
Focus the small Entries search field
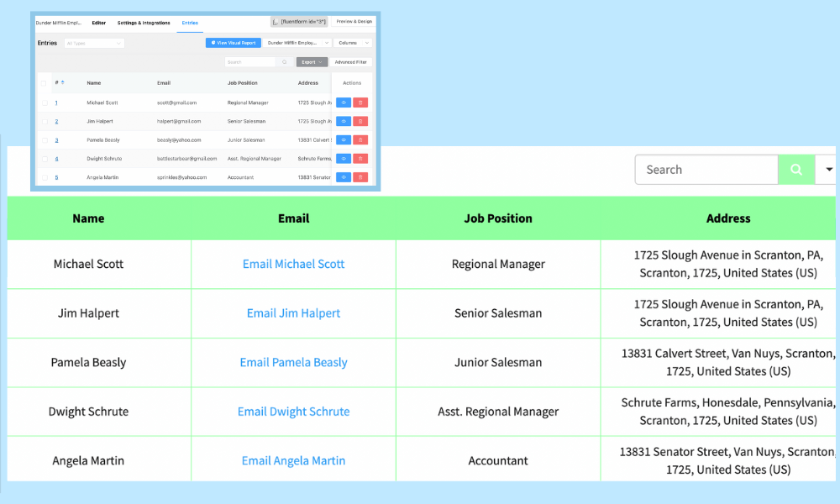tap(250, 62)
